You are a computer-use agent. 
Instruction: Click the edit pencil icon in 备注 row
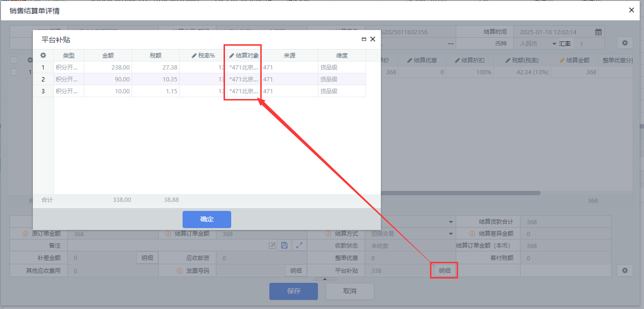(272, 246)
